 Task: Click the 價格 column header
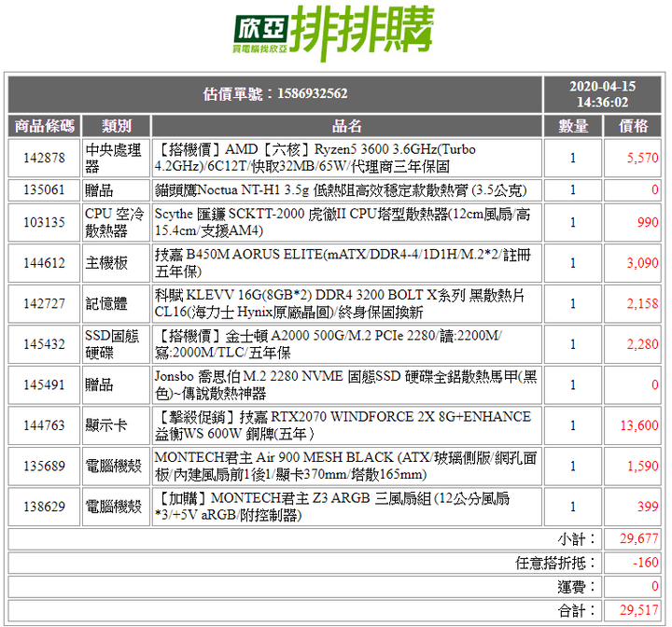[633, 126]
